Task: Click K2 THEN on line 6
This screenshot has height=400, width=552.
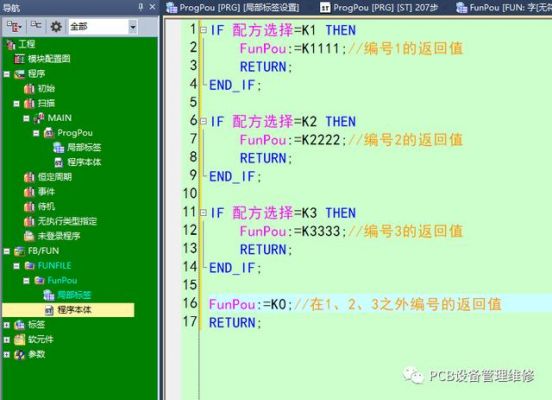Action: (329, 121)
